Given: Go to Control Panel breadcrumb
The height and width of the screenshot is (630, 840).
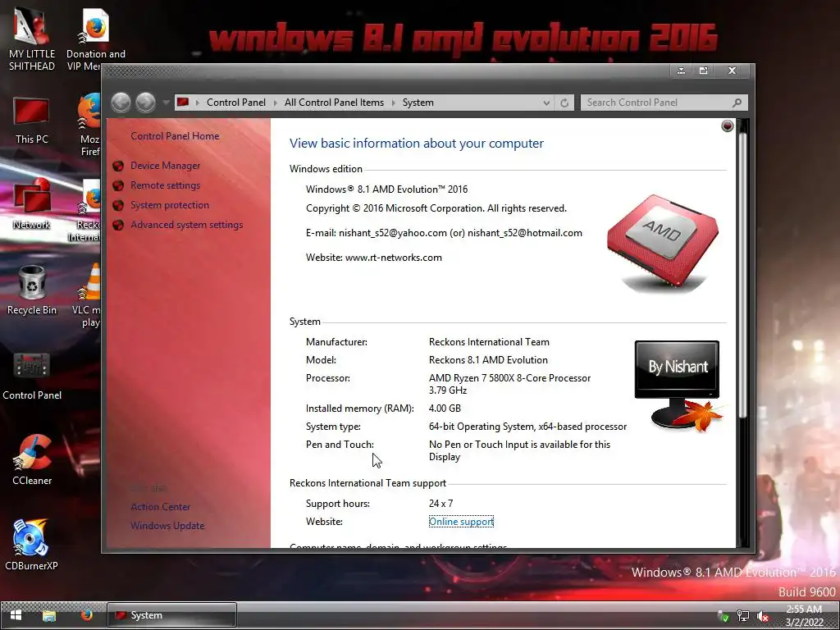Looking at the screenshot, I should pyautogui.click(x=235, y=103).
